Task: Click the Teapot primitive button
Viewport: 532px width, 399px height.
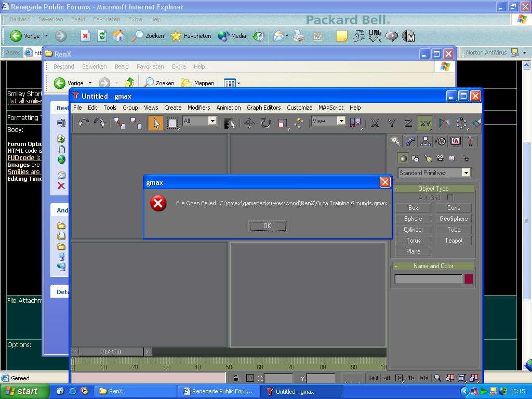Action: (454, 241)
